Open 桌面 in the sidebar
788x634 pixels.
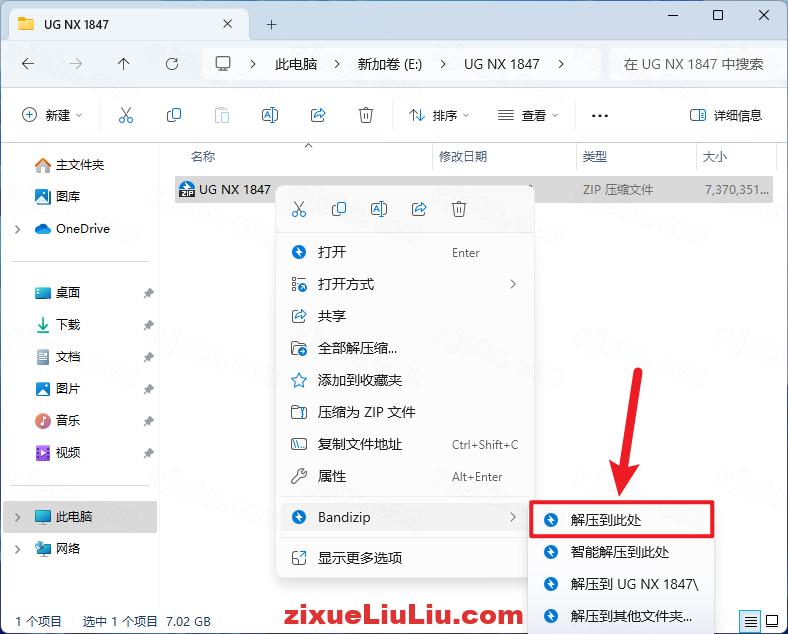(x=57, y=292)
